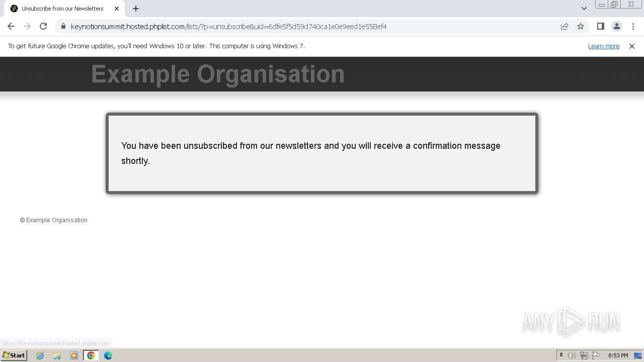Open the Chrome three-dot menu
This screenshot has width=644, height=362.
tap(633, 26)
